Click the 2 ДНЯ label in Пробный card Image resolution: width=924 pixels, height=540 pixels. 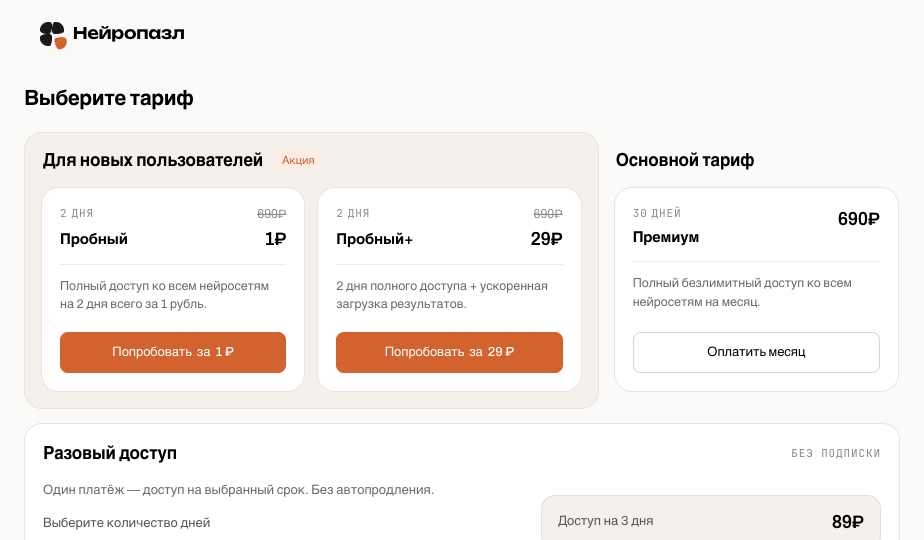tap(77, 213)
